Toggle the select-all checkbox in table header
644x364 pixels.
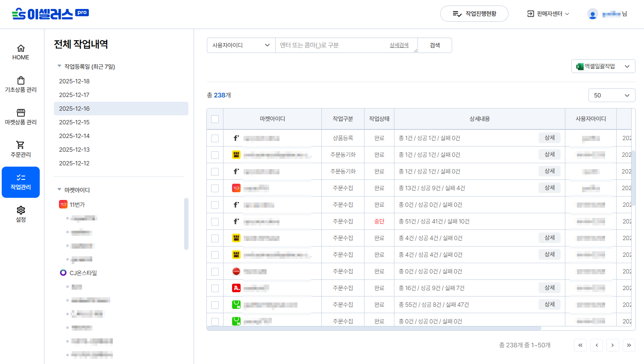coord(215,119)
